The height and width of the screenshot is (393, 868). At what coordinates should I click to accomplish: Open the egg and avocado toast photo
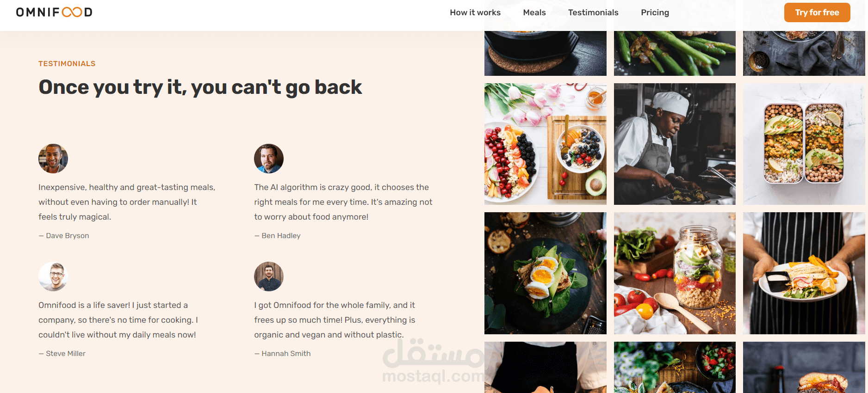(x=546, y=273)
